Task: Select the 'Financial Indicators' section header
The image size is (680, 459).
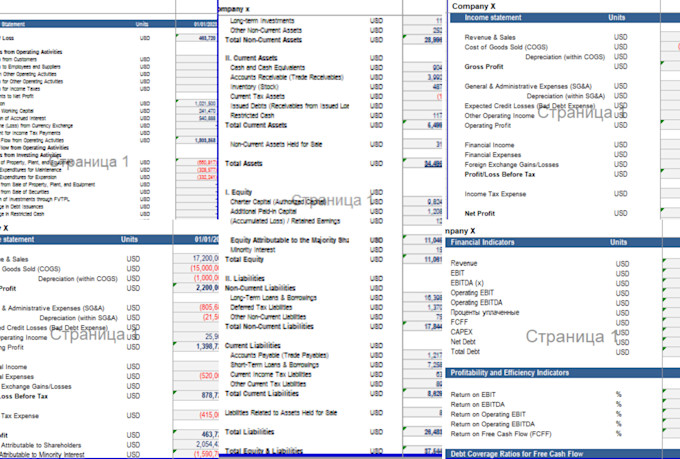Action: click(482, 243)
